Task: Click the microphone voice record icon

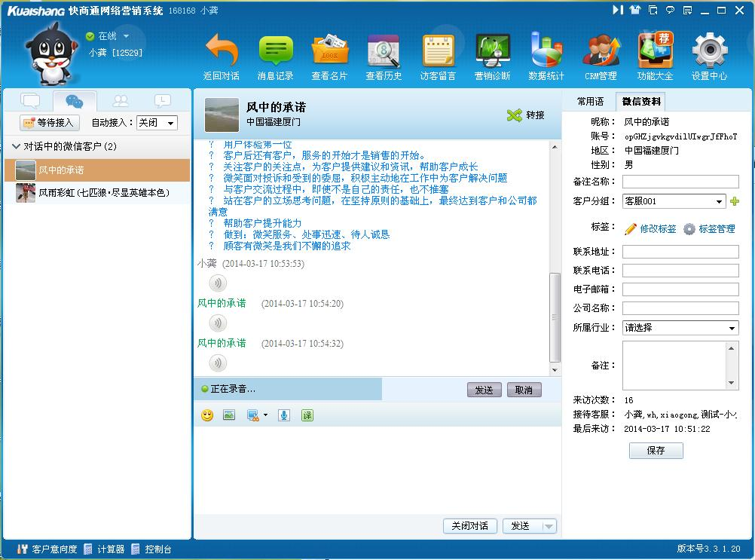Action: [284, 415]
